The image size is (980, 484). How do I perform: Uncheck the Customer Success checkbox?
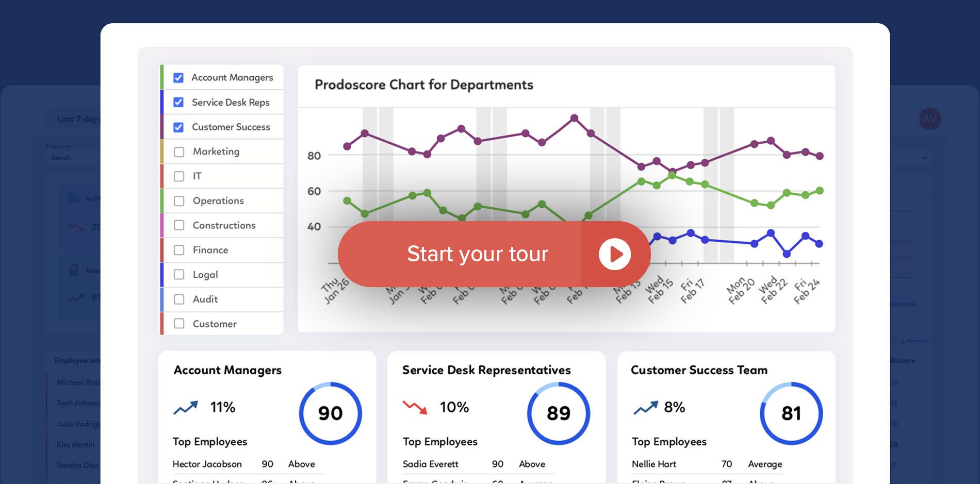[178, 127]
